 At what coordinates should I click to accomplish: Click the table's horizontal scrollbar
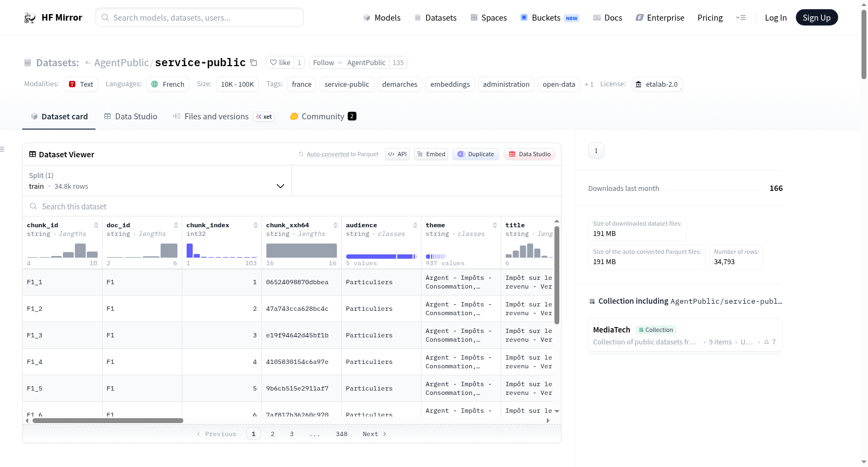click(x=108, y=420)
